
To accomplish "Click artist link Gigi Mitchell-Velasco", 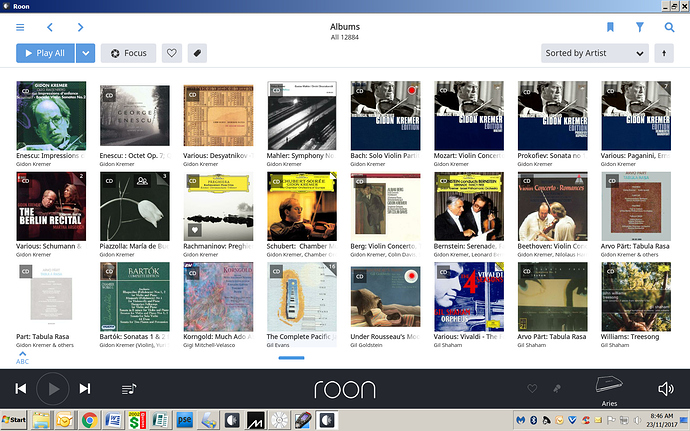I will click(209, 345).
